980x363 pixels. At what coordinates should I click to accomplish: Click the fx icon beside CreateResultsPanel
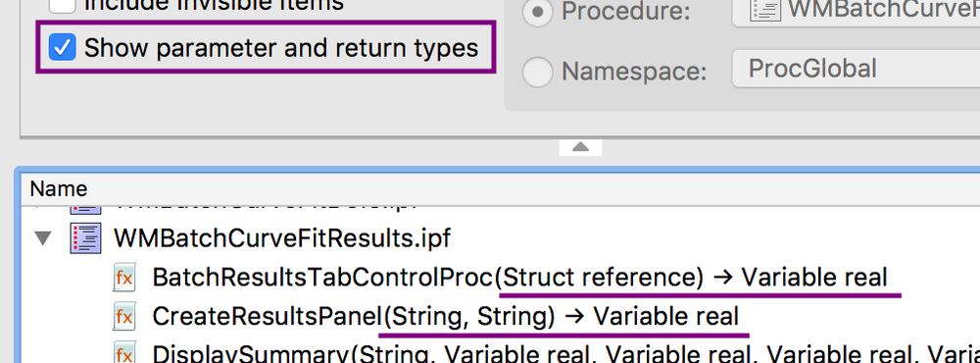point(124,317)
